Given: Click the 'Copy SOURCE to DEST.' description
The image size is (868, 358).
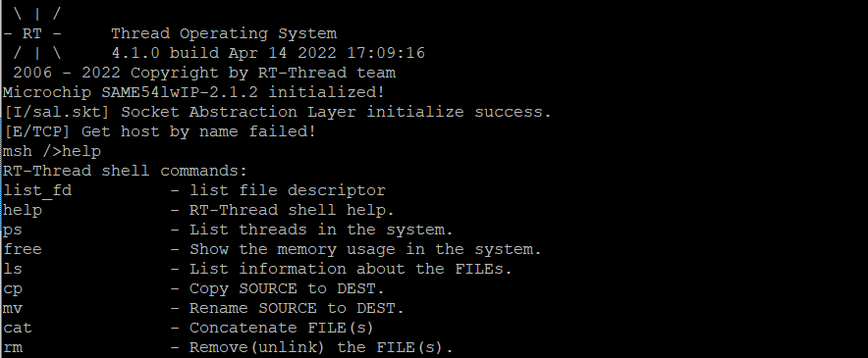Looking at the screenshot, I should 287,289.
